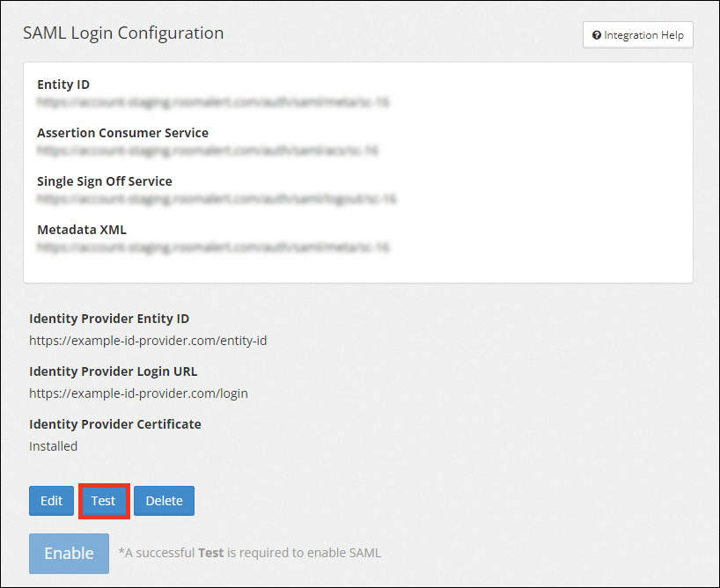The width and height of the screenshot is (720, 588).
Task: Click the question mark icon beside Integration Help
Action: (x=597, y=35)
